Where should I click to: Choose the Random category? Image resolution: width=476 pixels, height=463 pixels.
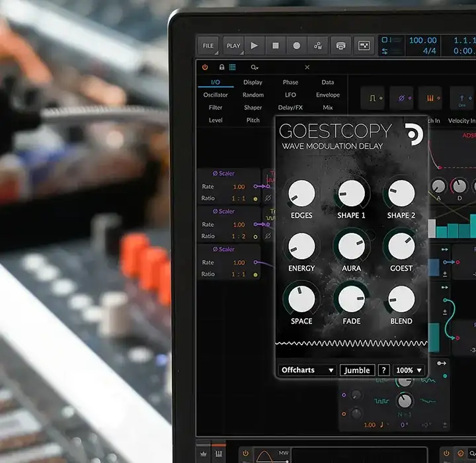click(253, 95)
